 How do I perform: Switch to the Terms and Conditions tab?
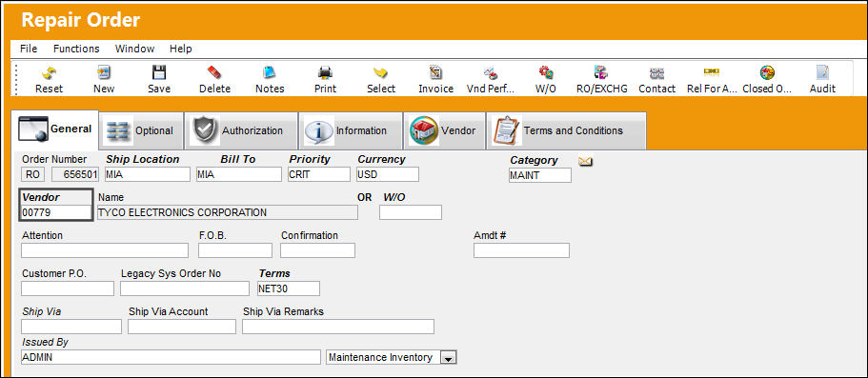(566, 131)
